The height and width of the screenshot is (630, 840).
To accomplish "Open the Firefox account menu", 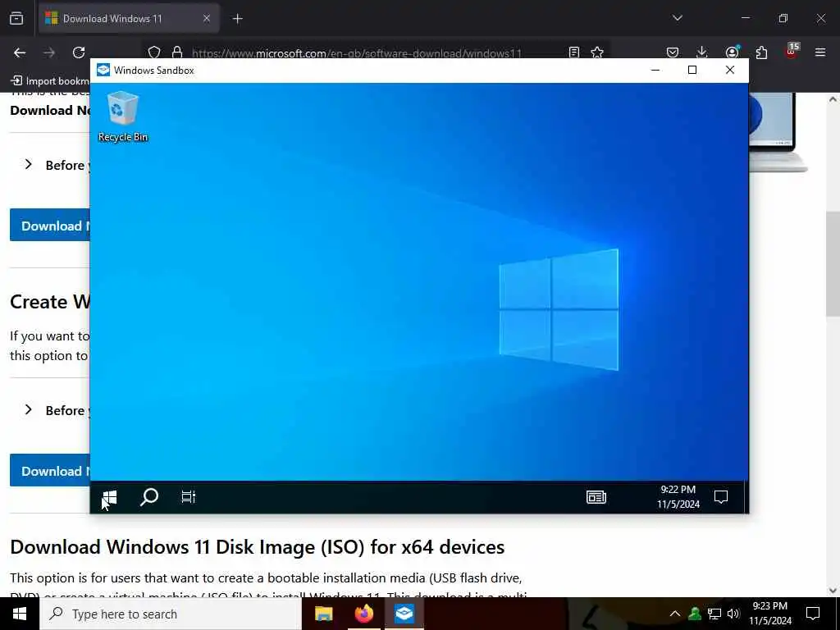I will pyautogui.click(x=732, y=52).
